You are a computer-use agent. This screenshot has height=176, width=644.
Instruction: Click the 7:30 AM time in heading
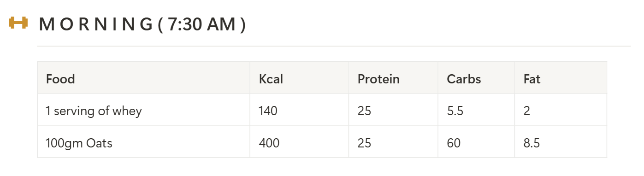[x=202, y=24]
